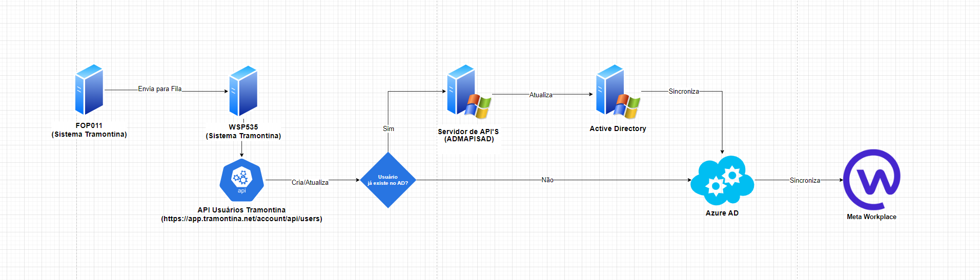980x280 pixels.
Task: Click the 'Atualiza' connector label
Action: click(541, 95)
